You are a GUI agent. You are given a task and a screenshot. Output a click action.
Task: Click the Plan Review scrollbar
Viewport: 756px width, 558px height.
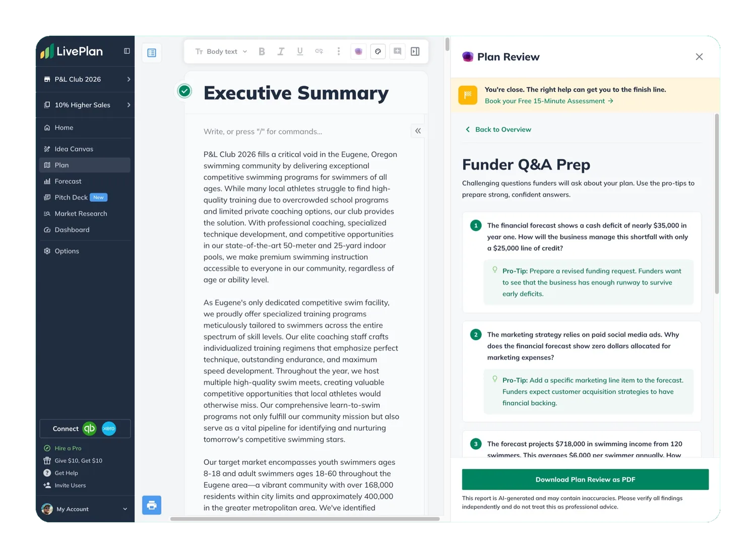click(x=717, y=204)
